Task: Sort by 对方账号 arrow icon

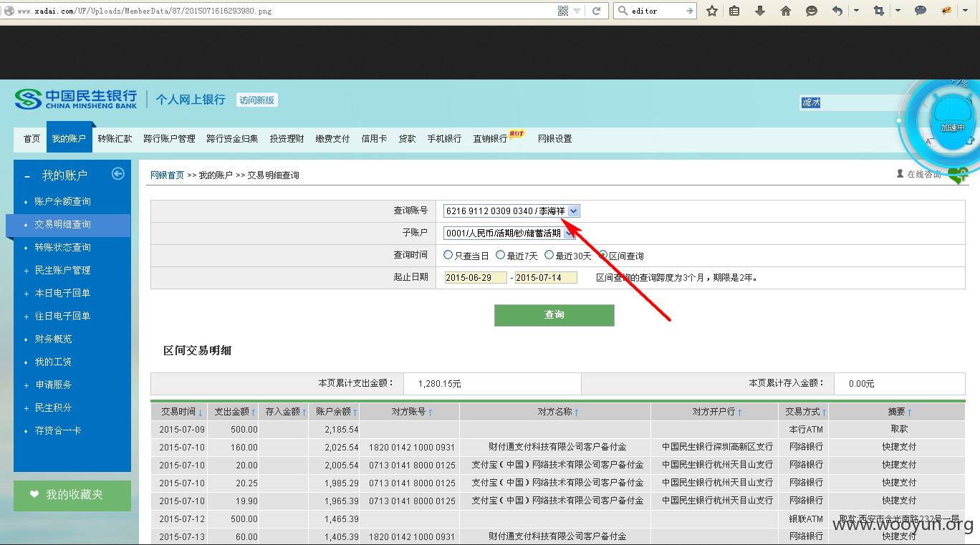Action: tap(430, 413)
